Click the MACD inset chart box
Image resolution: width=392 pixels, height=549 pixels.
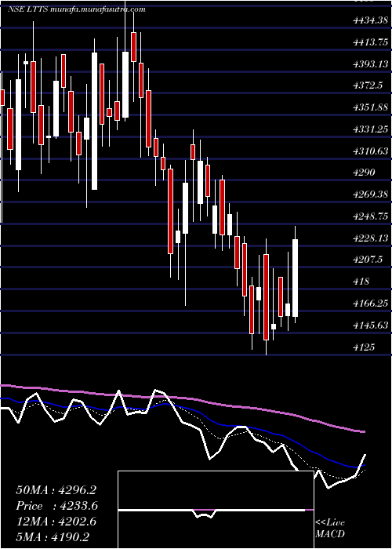[x=216, y=510]
